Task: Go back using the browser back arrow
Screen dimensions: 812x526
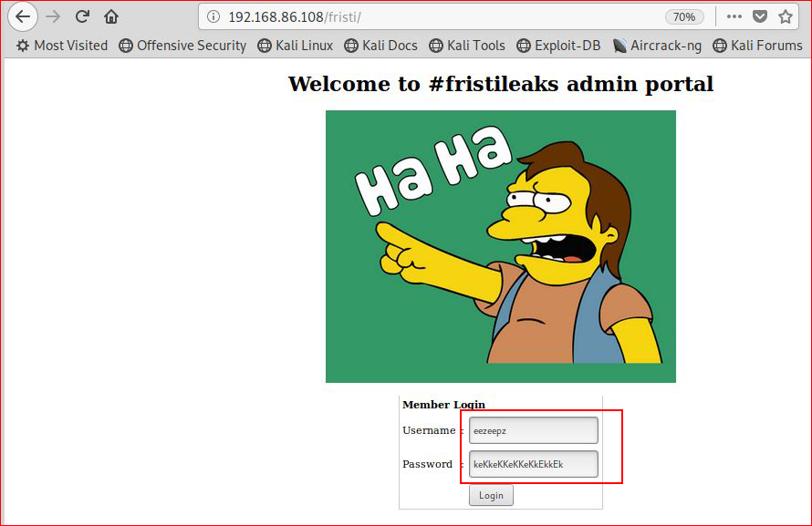Action: pos(22,16)
